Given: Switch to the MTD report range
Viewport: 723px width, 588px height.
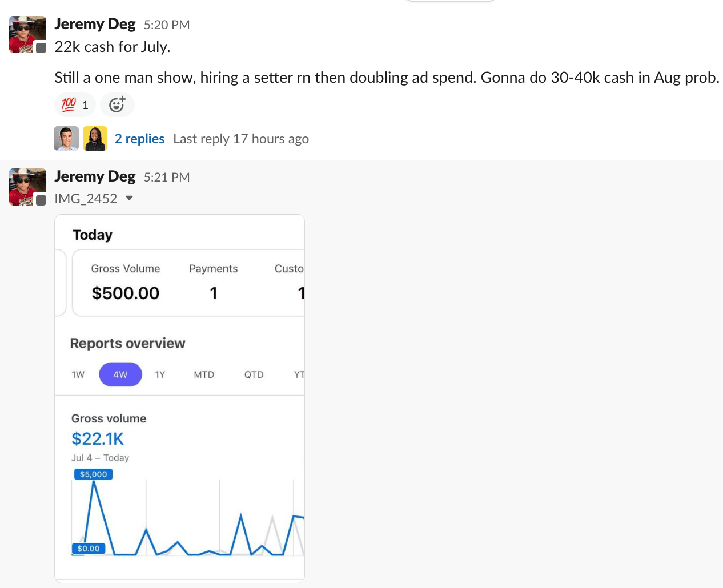Looking at the screenshot, I should pyautogui.click(x=204, y=374).
